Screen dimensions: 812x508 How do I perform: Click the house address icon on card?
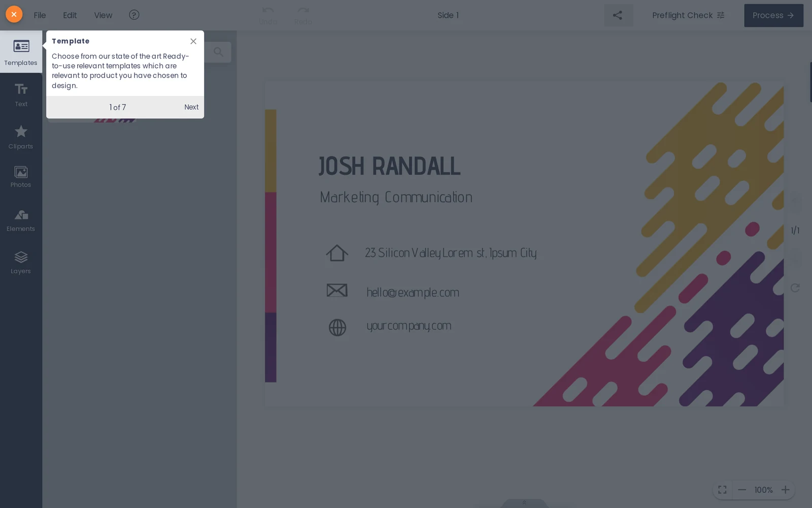pos(337,253)
